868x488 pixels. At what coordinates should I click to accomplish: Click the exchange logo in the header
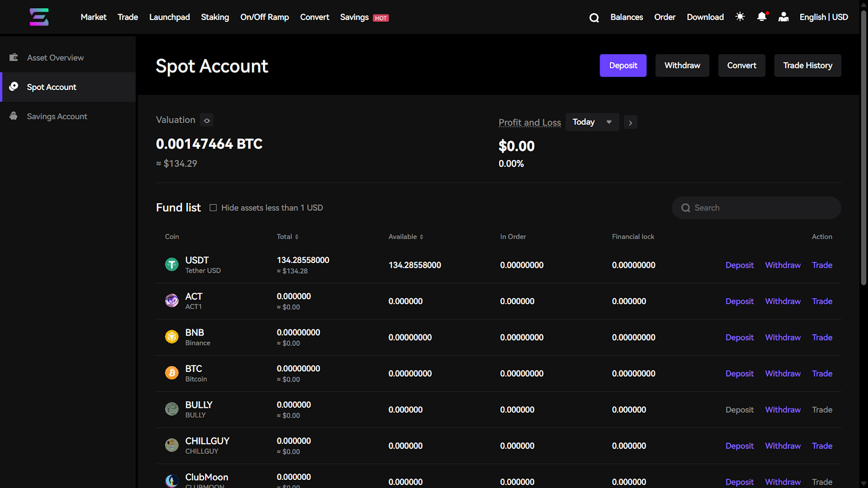click(x=39, y=17)
